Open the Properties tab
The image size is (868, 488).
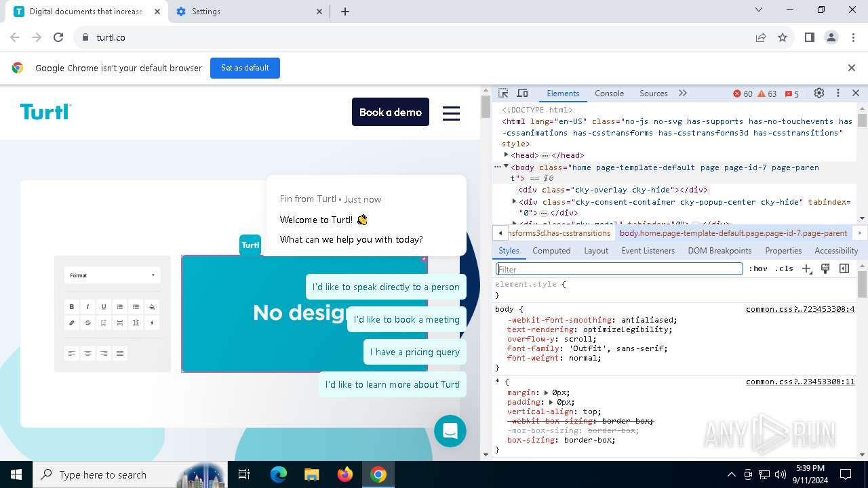point(783,251)
